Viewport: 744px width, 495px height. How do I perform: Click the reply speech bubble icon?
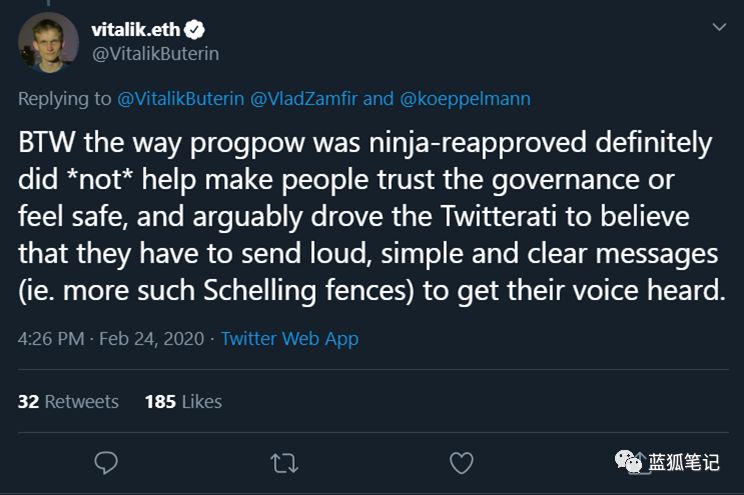(x=106, y=462)
